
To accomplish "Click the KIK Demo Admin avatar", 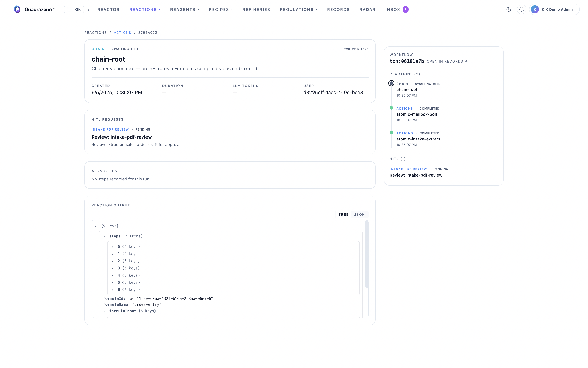I will (535, 10).
